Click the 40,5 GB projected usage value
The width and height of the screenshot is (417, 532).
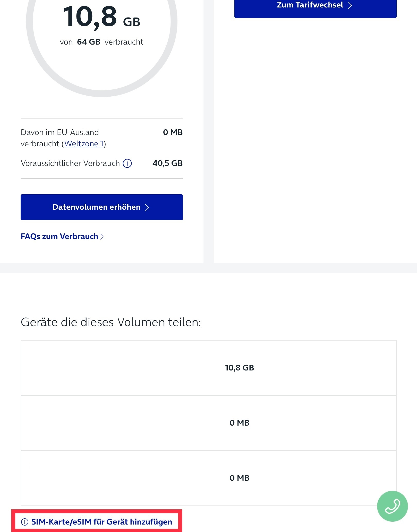[168, 163]
